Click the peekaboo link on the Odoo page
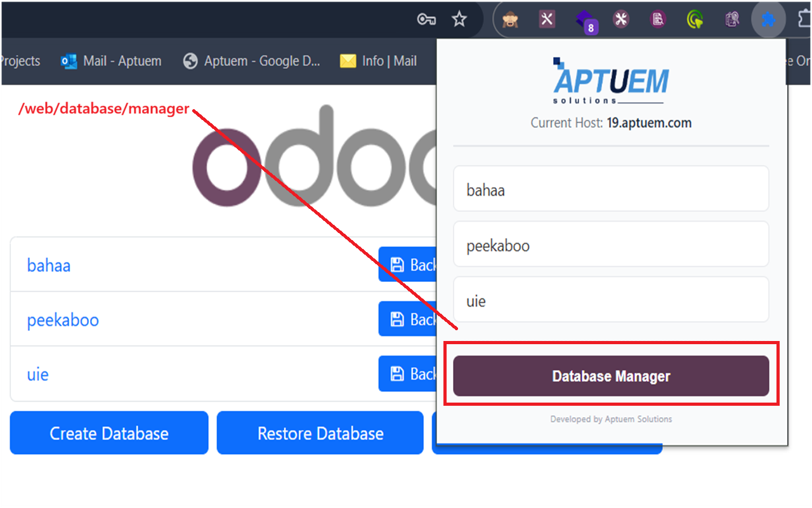Screen dimensions: 812x508 pyautogui.click(x=63, y=319)
